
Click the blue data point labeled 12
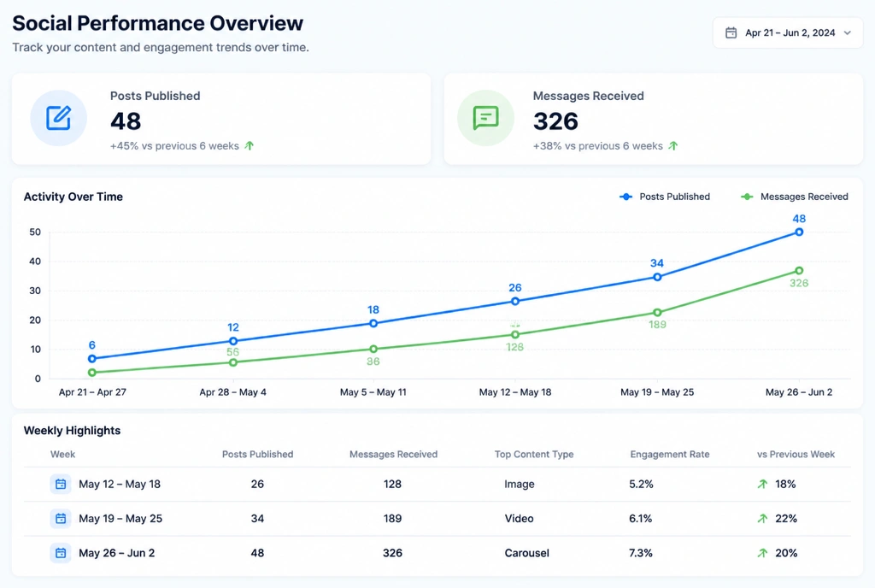pyautogui.click(x=233, y=341)
